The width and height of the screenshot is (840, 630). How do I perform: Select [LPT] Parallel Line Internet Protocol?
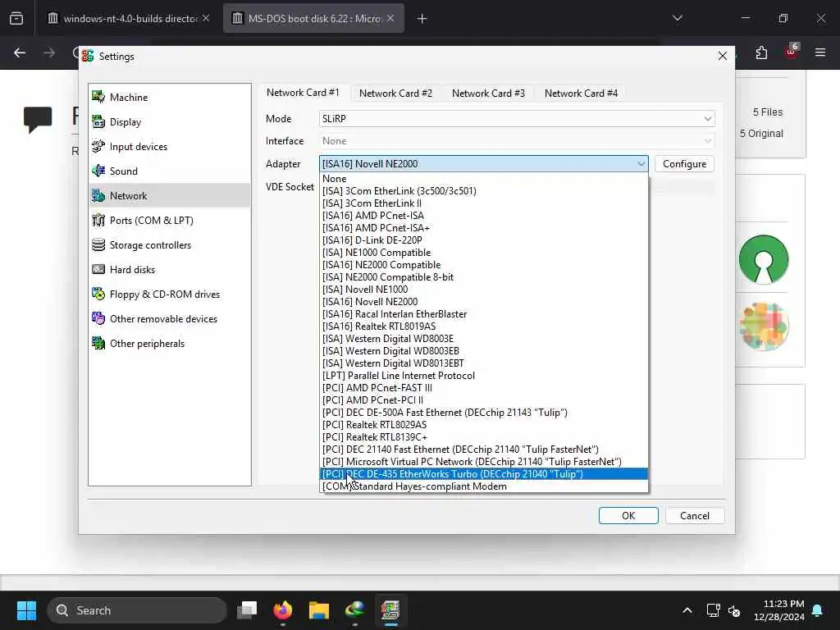pos(484,376)
